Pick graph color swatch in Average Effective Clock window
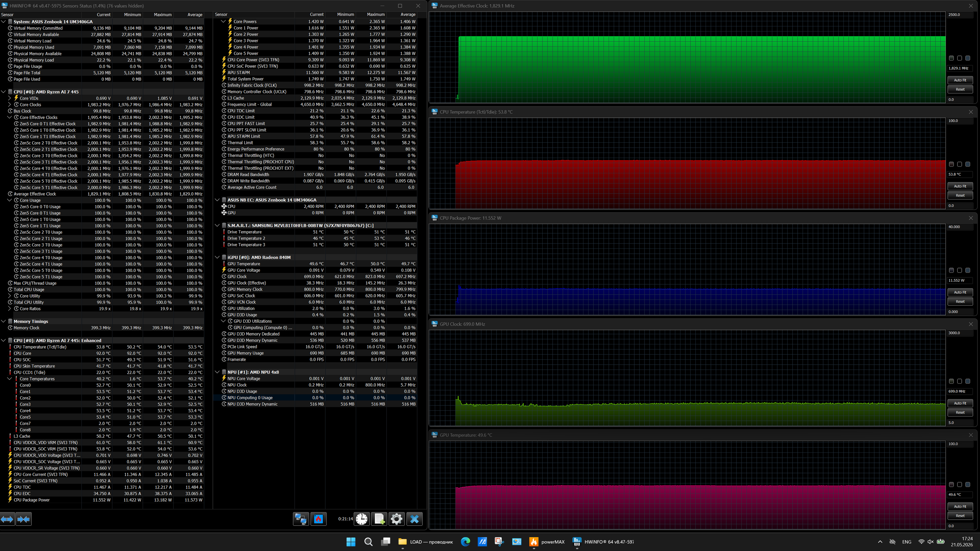Screen dimensions: 980x551 click(x=952, y=58)
